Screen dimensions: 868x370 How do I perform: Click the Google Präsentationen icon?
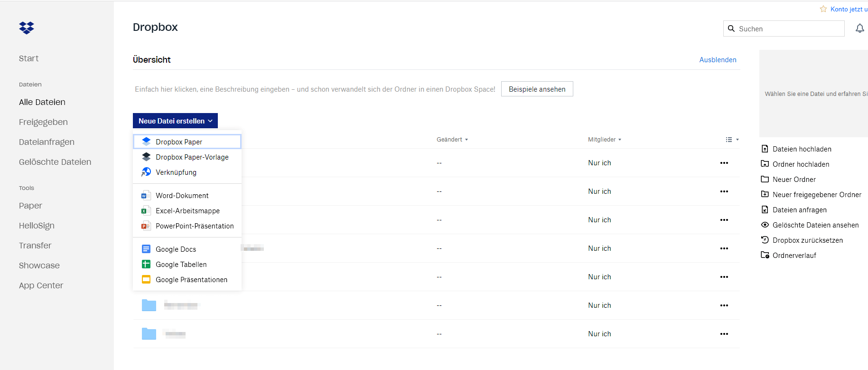[x=146, y=279]
